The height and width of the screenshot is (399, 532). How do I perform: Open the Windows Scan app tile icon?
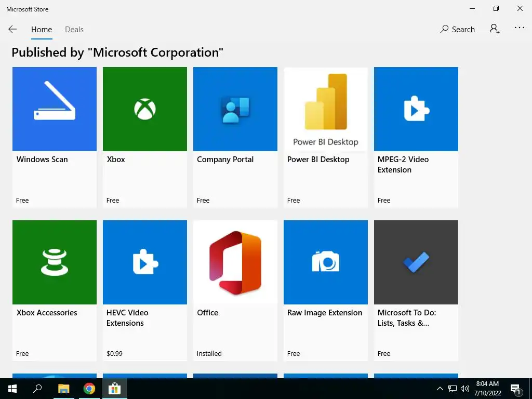54,109
